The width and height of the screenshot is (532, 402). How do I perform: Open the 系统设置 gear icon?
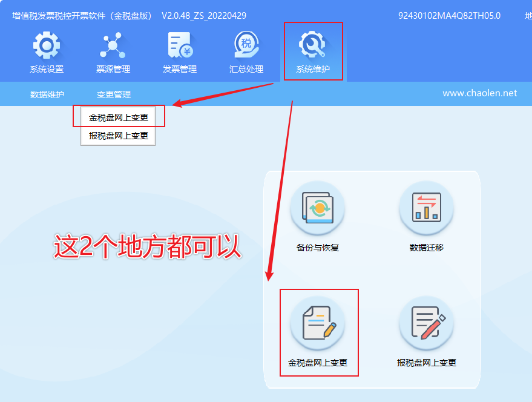(x=47, y=45)
